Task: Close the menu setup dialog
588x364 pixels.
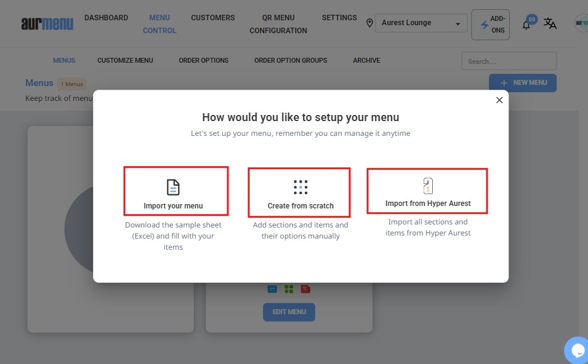Action: pyautogui.click(x=499, y=100)
